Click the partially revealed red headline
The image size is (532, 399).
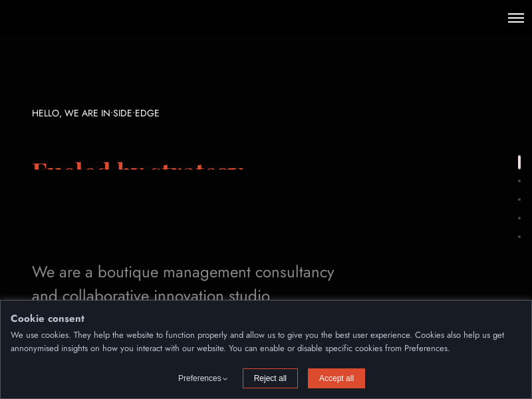pyautogui.click(x=138, y=166)
